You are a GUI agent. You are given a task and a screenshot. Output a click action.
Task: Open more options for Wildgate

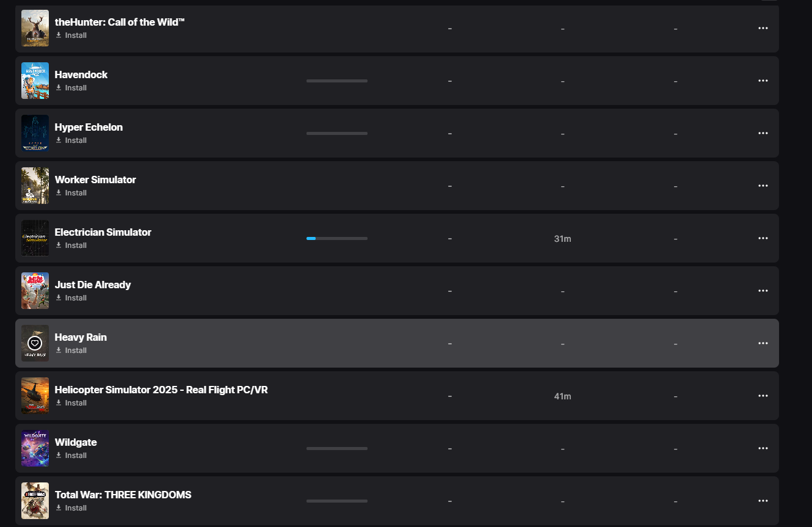coord(763,448)
